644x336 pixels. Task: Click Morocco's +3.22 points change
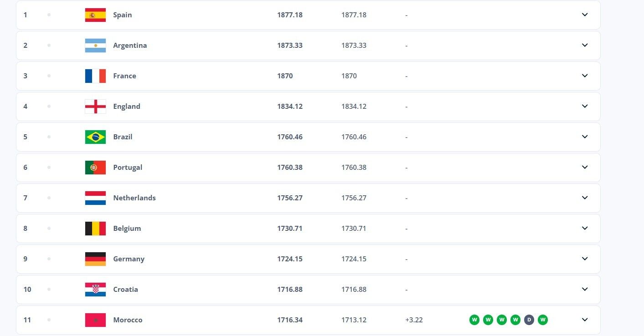pyautogui.click(x=414, y=320)
